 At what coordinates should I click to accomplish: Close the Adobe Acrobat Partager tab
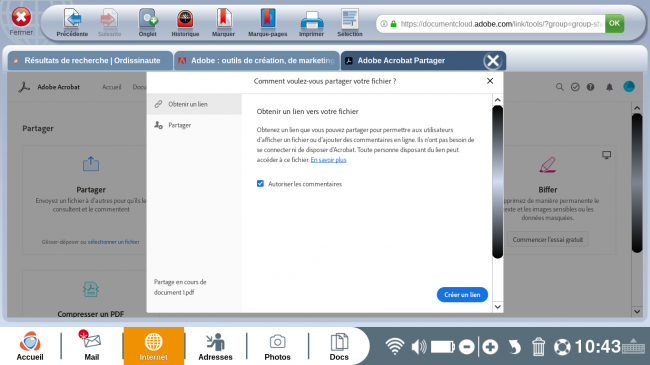492,61
